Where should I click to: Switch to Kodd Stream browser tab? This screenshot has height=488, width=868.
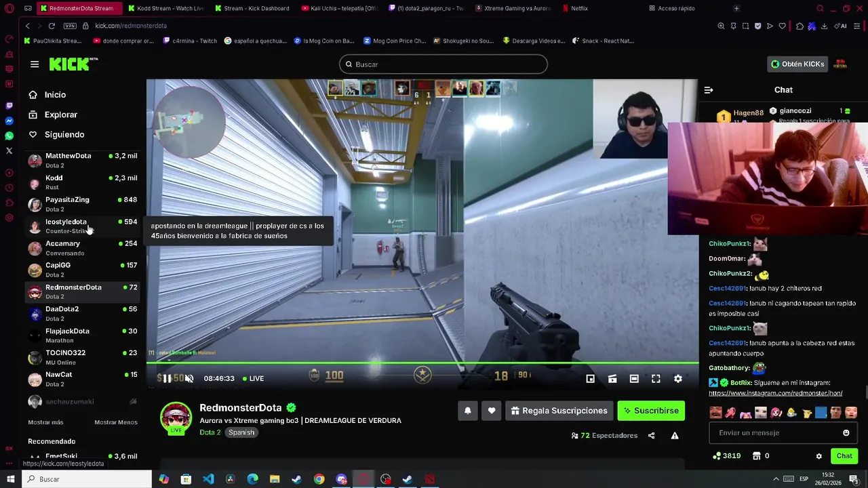(x=166, y=8)
